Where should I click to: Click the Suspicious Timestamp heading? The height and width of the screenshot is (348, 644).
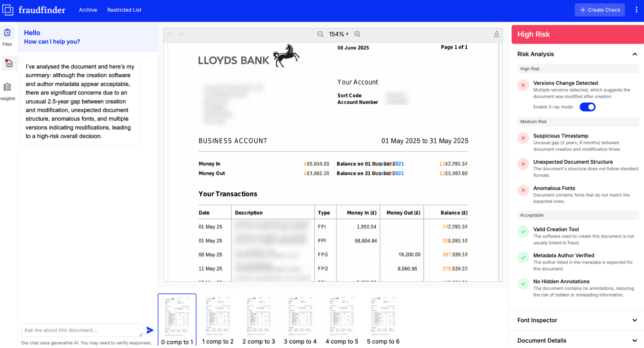[x=561, y=136]
